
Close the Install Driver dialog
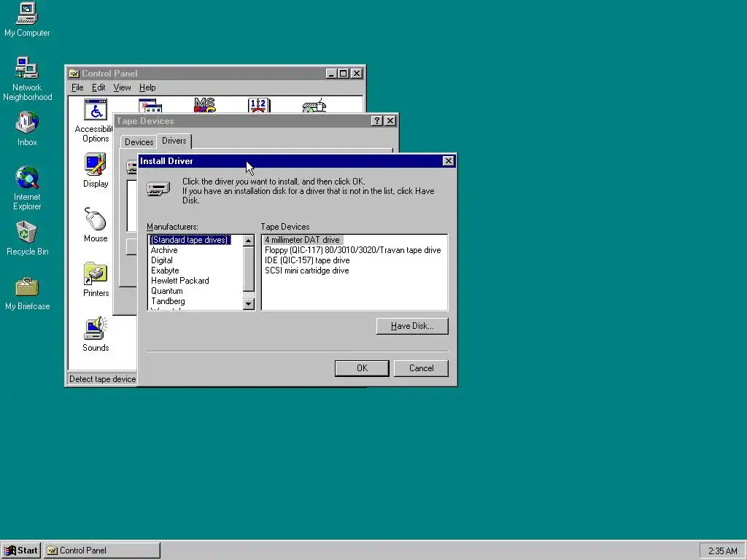click(449, 161)
